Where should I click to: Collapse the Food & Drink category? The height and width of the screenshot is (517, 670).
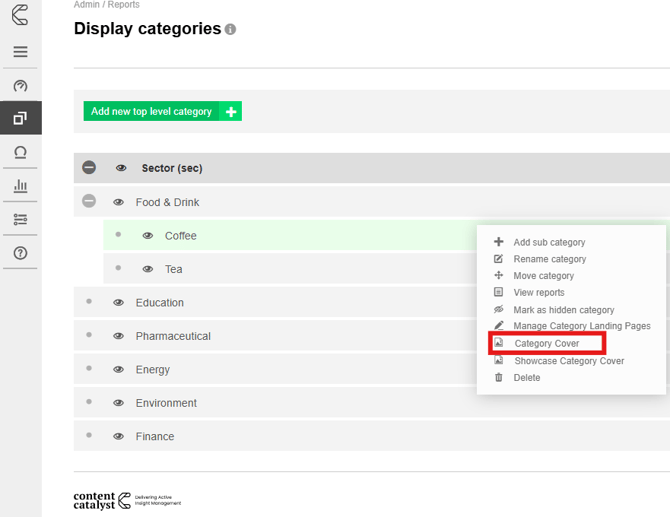89,202
